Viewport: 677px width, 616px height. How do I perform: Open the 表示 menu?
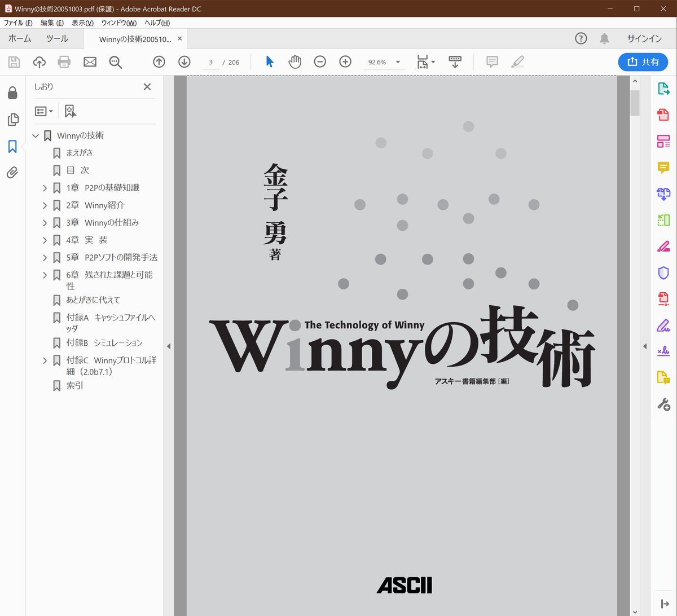[82, 23]
